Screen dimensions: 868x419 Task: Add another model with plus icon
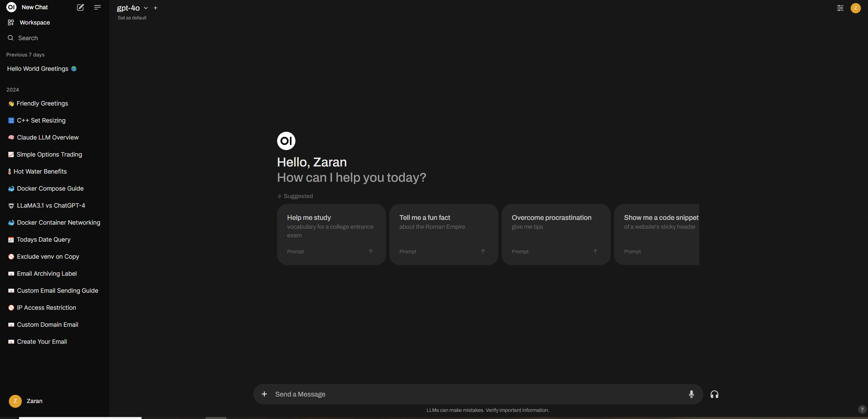(x=156, y=8)
